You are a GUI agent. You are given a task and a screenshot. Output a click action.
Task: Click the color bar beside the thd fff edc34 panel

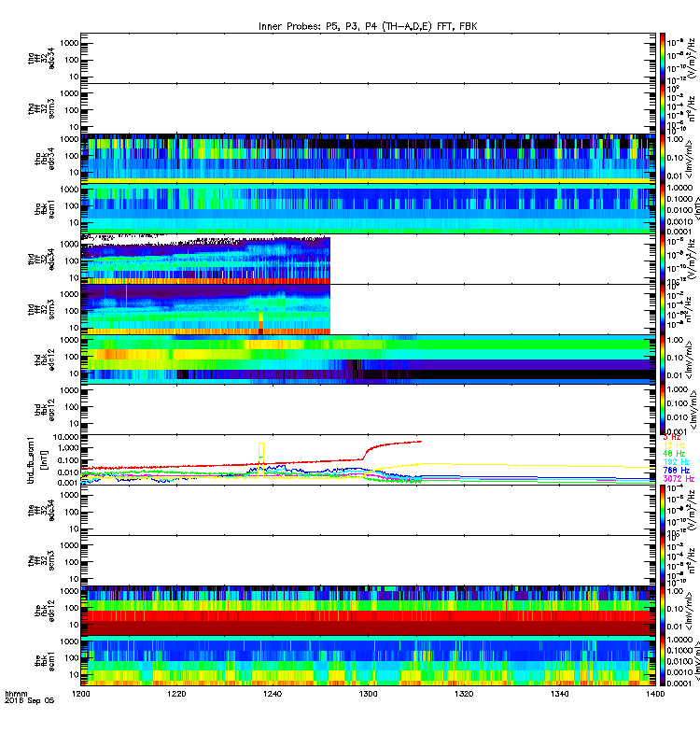663,260
